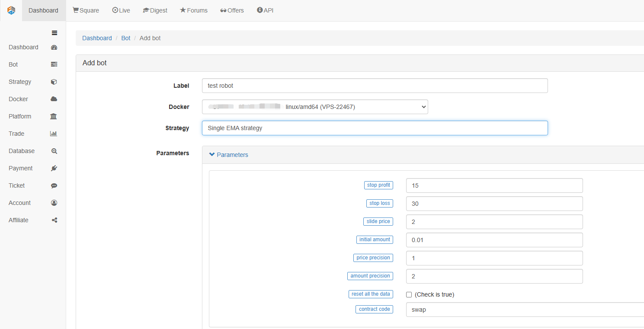Click the FMZ logo icon at top left
Viewport: 644px width, 329px height.
coord(11,10)
